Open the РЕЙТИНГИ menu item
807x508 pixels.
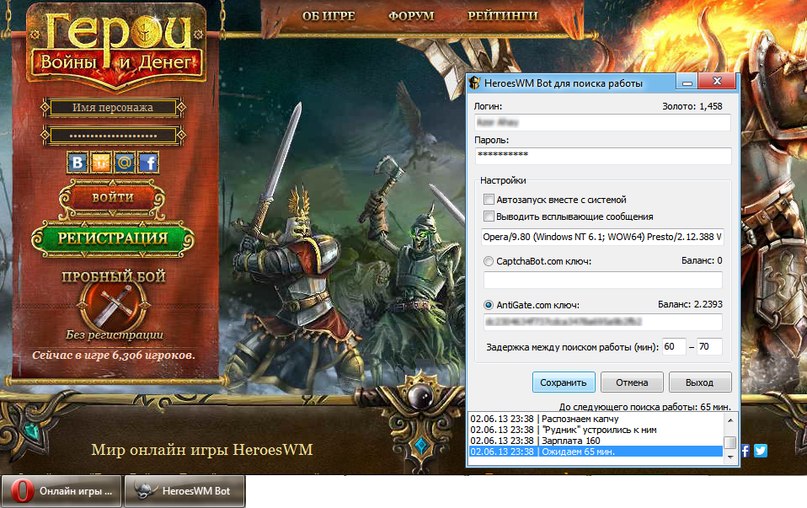click(x=502, y=16)
